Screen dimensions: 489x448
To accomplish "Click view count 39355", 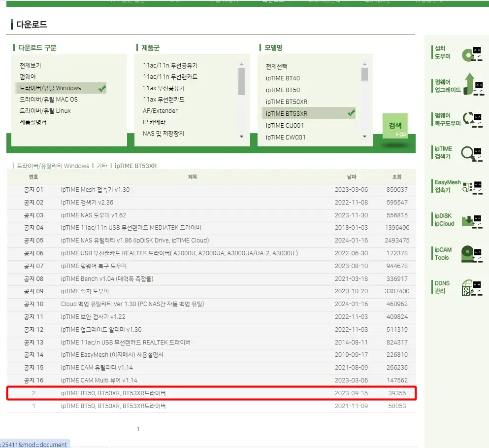I will (397, 393).
